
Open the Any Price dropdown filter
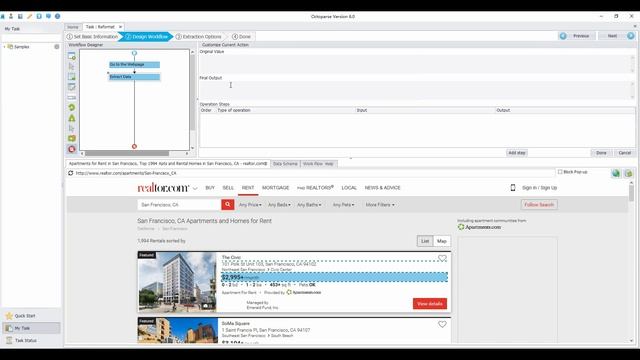(250, 205)
